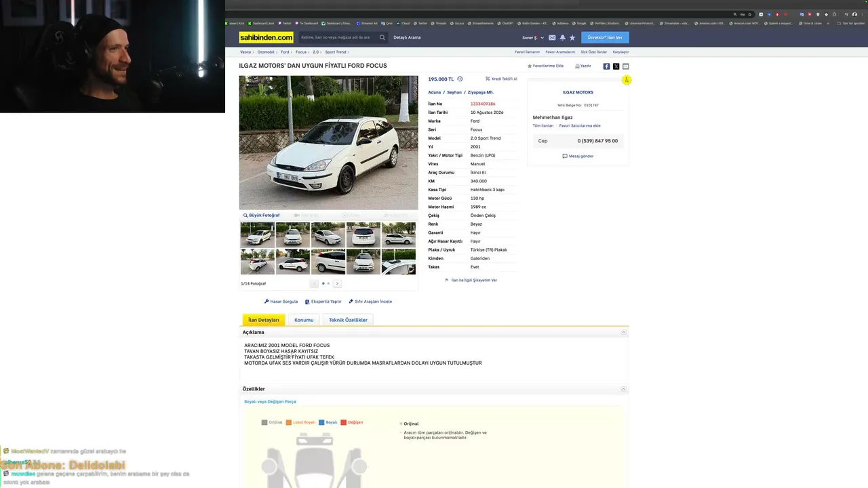Viewport: 868px width, 488px height.
Task: Share the listing by email icon
Action: click(x=625, y=66)
